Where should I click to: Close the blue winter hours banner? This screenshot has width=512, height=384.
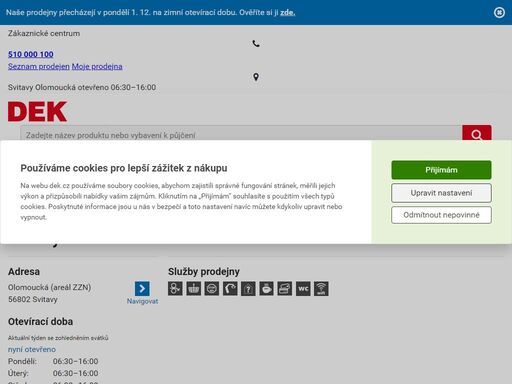499,12
